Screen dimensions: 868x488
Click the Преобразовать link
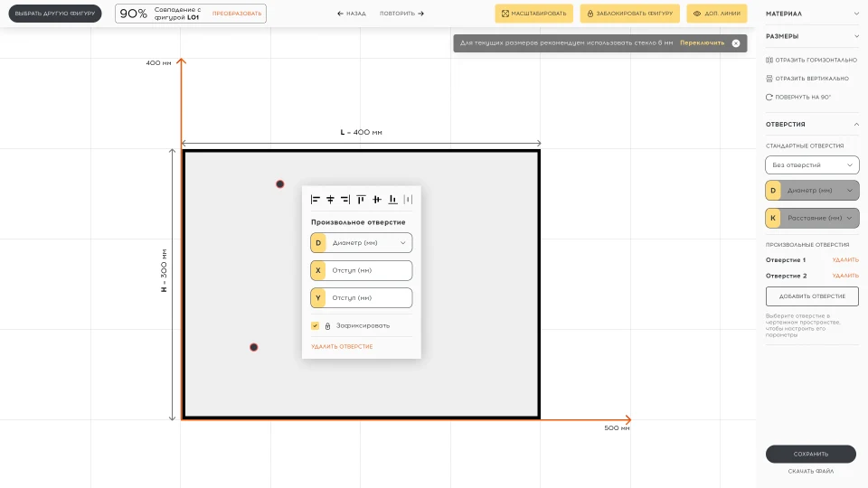237,14
